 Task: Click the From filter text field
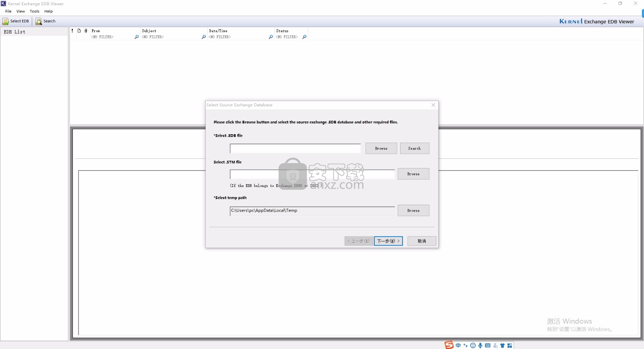click(112, 37)
